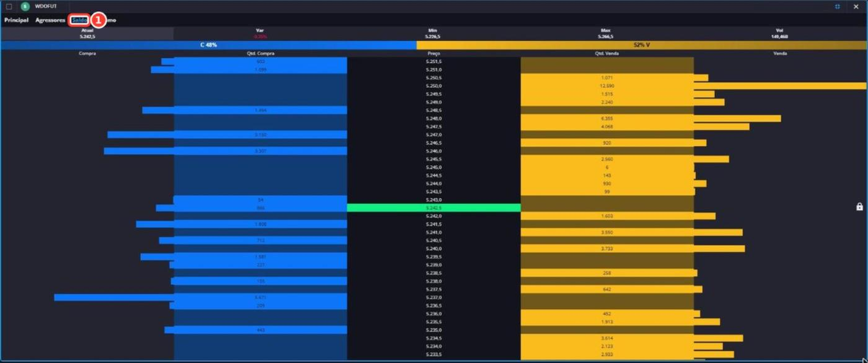Click the Max 5.266,5 value

pyautogui.click(x=606, y=37)
